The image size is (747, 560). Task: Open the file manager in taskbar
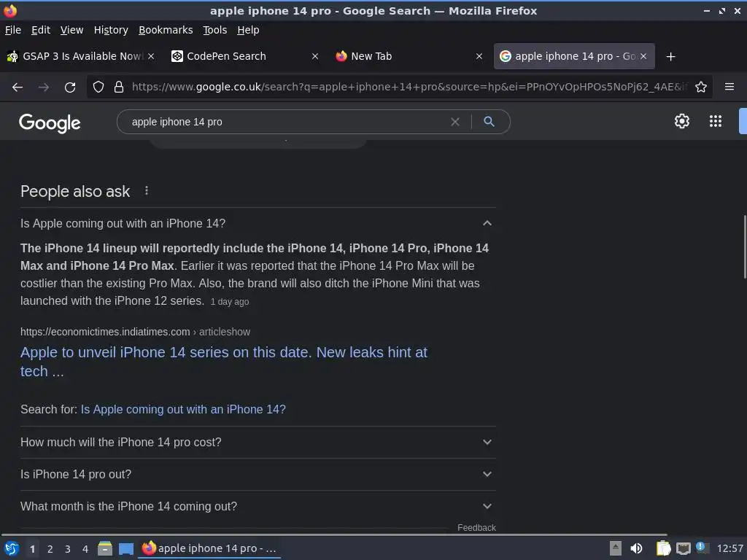[x=105, y=548]
